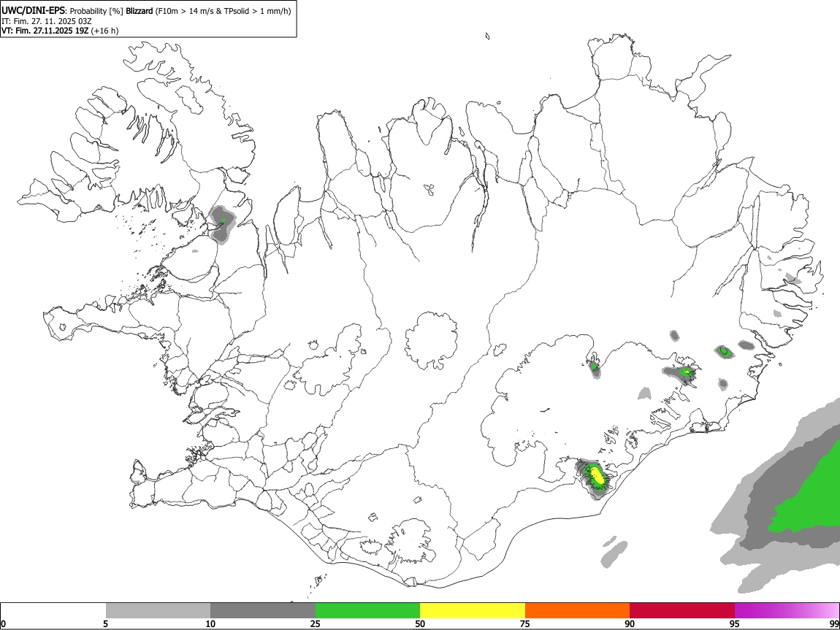Click the 'UWC/DINI-EPS' title text
The width and height of the screenshot is (840, 630).
coord(33,11)
